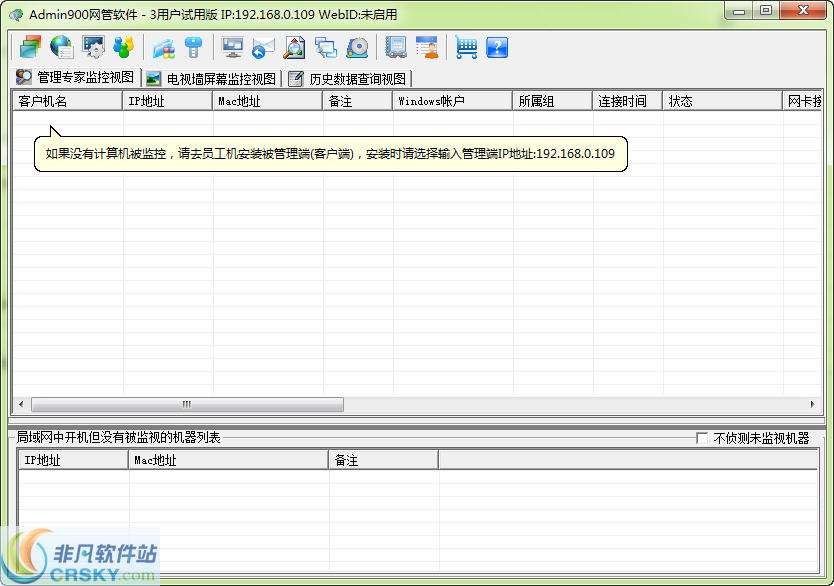Click the IP地址 header in unmonitored list
Image resolution: width=834 pixels, height=586 pixels.
coord(73,460)
